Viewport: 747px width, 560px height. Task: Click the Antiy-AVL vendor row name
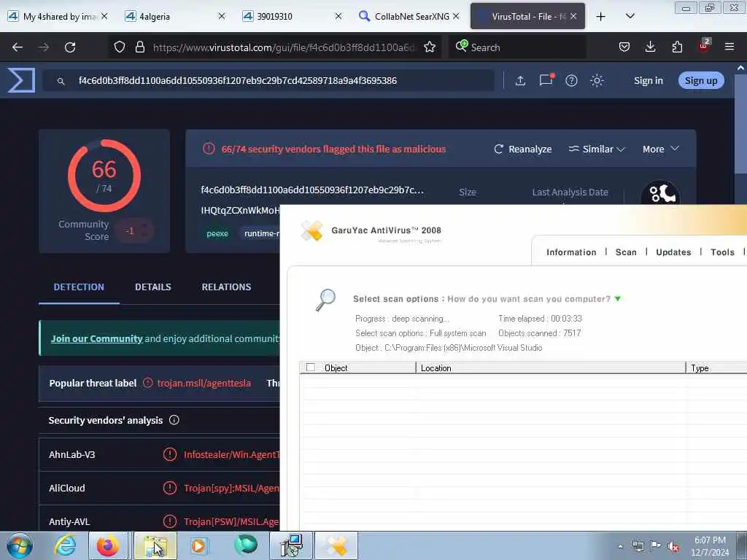coord(69,521)
